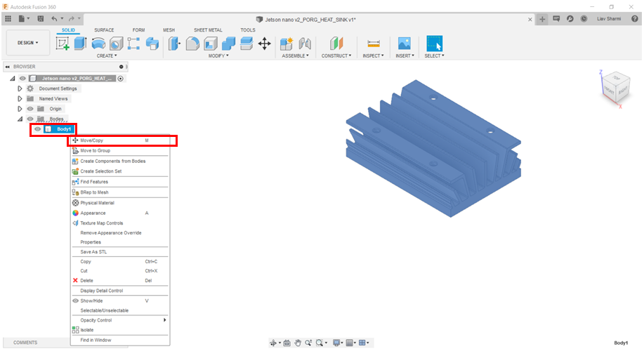Open the File menu icon
The height and width of the screenshot is (349, 644).
(22, 18)
